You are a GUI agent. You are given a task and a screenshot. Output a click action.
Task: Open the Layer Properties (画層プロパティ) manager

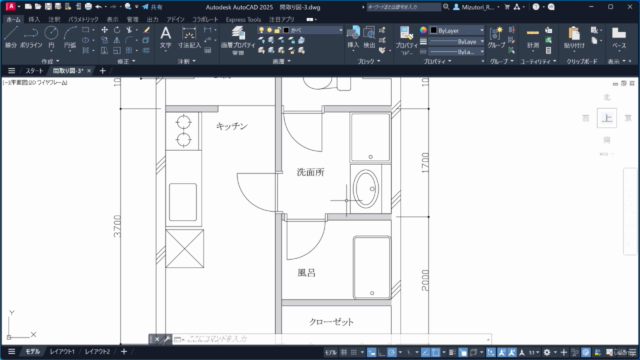(238, 40)
